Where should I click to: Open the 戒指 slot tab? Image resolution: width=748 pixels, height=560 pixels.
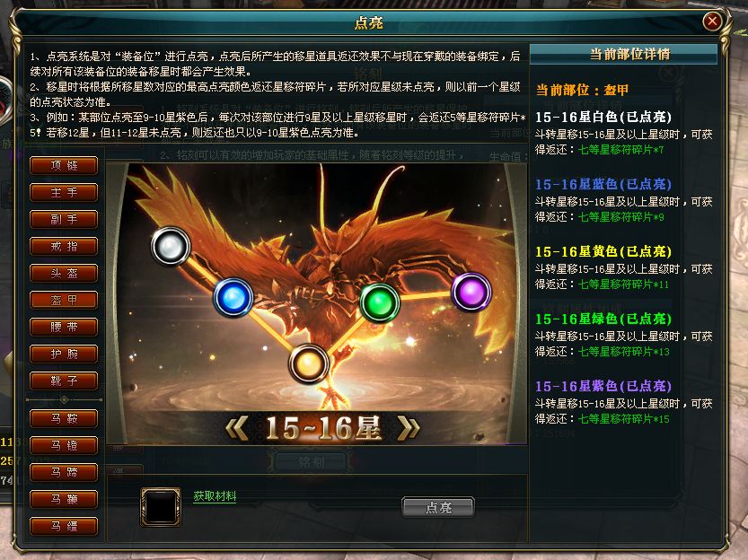coord(64,247)
